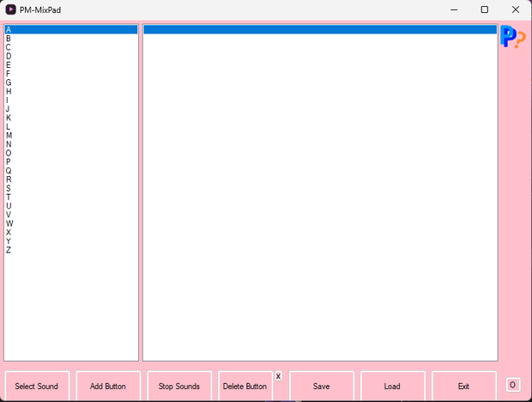
Task: Click the small O button beside Exit
Action: (x=512, y=385)
